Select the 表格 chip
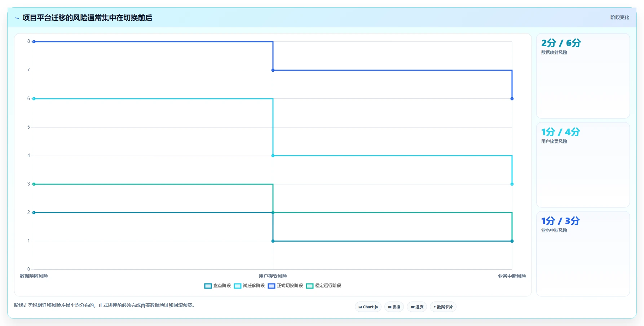Viewport: 644px width, 326px height. (x=394, y=307)
